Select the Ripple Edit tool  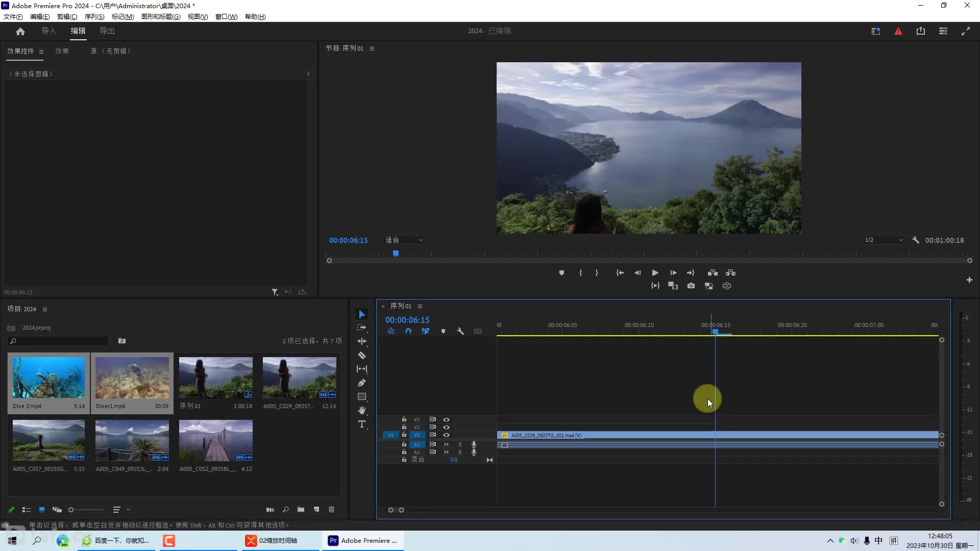[x=362, y=341]
